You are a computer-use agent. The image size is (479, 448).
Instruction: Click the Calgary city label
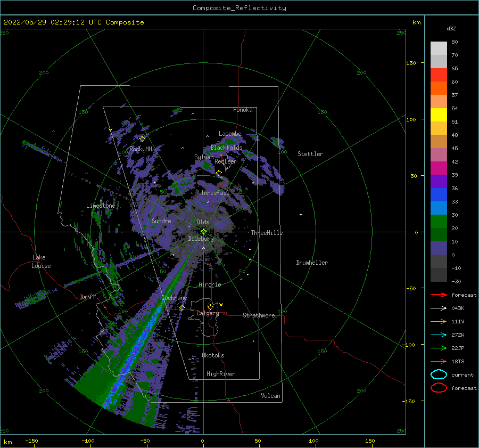point(208,313)
